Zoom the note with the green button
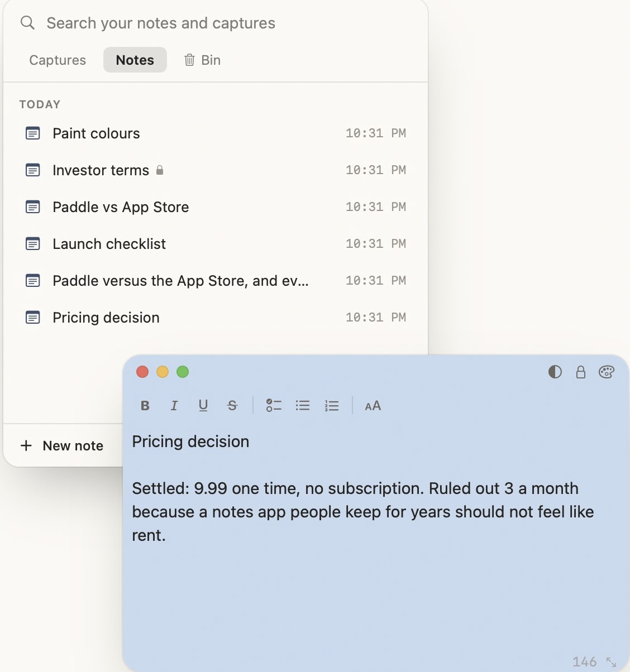 click(x=183, y=372)
